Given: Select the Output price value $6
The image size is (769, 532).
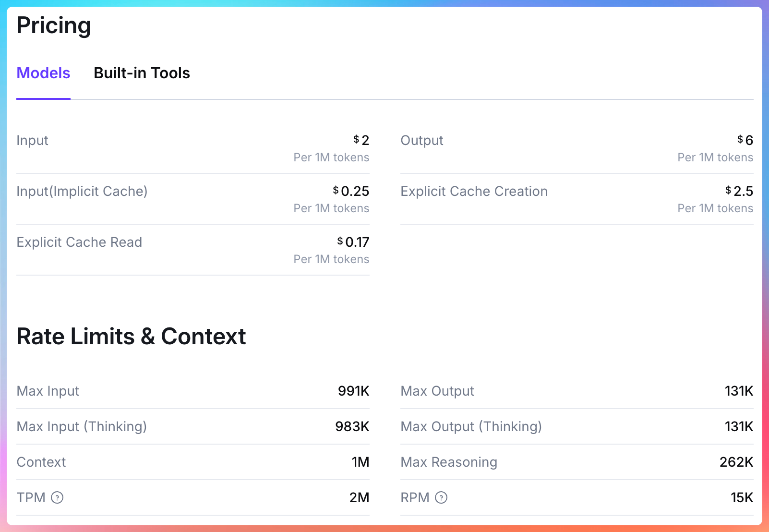Looking at the screenshot, I should 745,140.
